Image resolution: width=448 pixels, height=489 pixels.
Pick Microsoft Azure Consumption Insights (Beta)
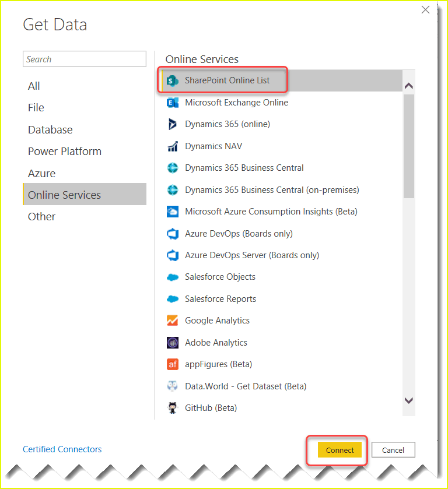pyautogui.click(x=282, y=212)
